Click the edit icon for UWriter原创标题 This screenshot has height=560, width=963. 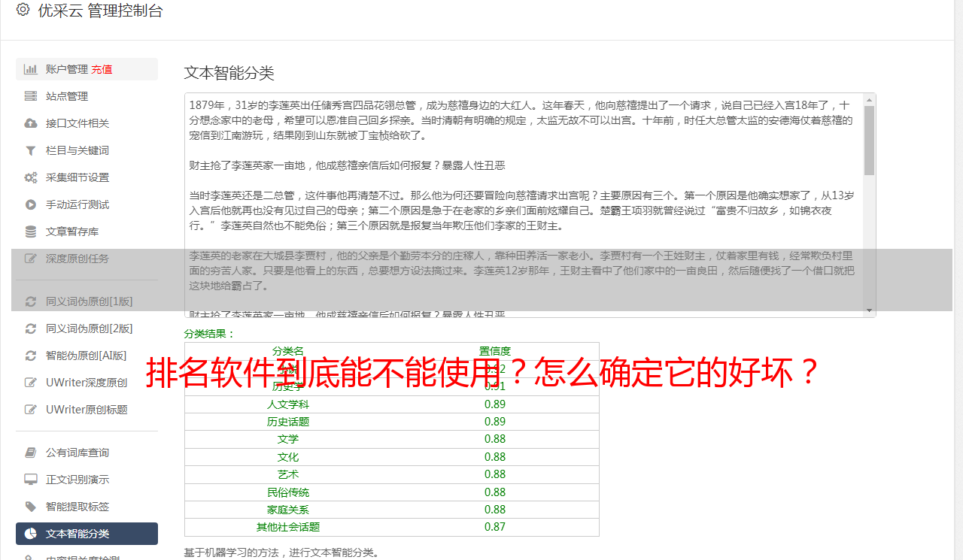[x=31, y=410]
